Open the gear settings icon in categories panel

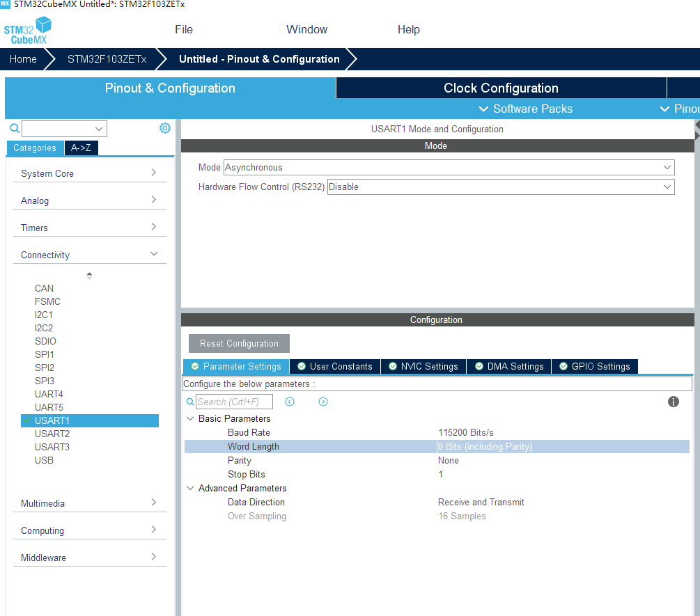[165, 129]
